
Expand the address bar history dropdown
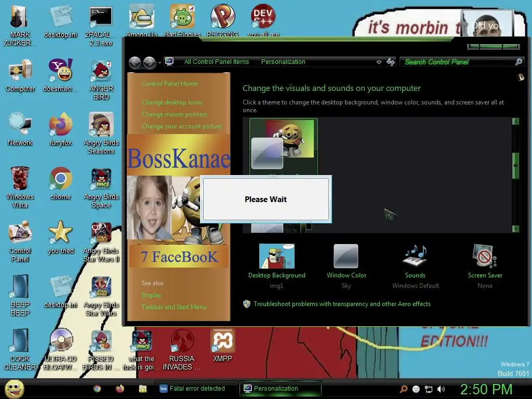379,62
